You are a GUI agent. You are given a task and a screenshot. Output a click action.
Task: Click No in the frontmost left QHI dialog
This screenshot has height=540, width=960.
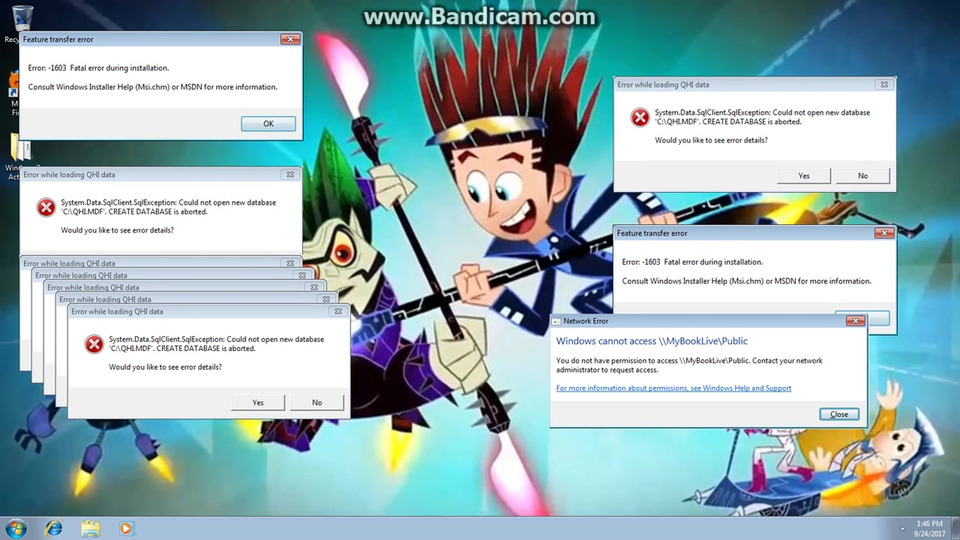pyautogui.click(x=317, y=402)
